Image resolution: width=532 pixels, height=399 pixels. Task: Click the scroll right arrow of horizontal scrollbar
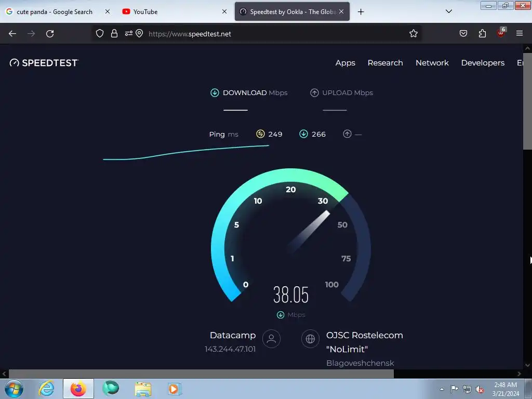tap(519, 374)
